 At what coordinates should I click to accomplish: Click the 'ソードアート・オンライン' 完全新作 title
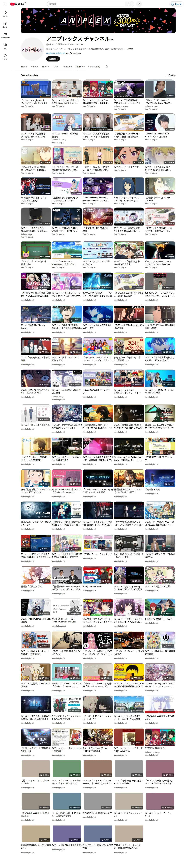tap(98, 491)
